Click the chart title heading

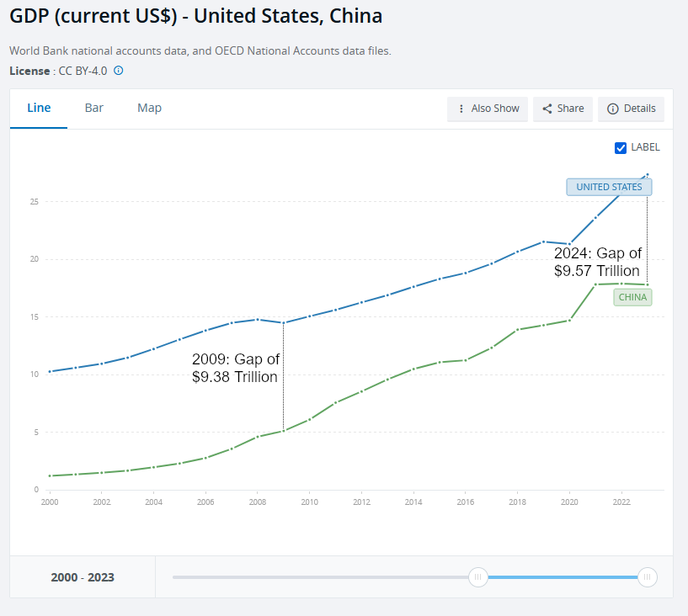click(195, 16)
